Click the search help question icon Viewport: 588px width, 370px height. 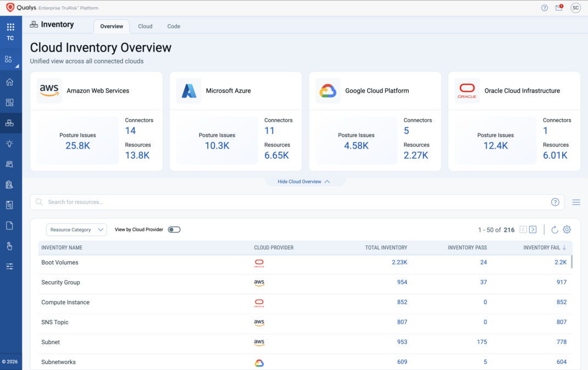pyautogui.click(x=555, y=202)
